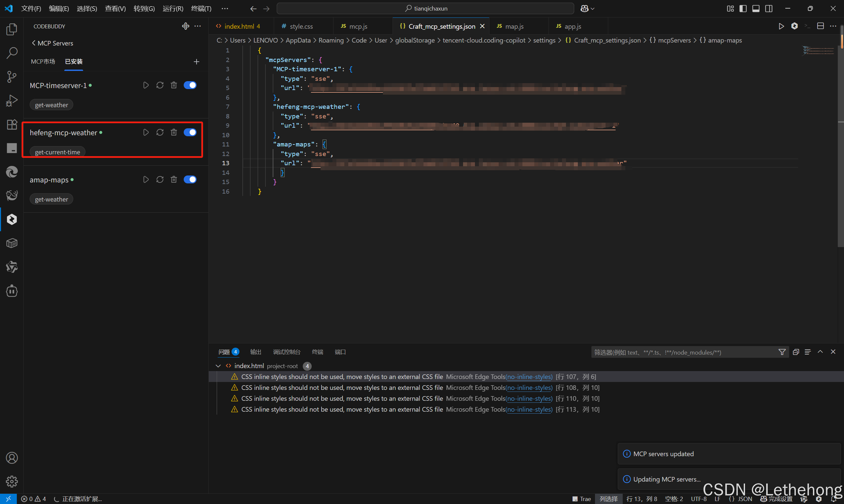Toggle the MCP-timeserver-1 switch off
This screenshot has width=844, height=504.
coord(190,85)
